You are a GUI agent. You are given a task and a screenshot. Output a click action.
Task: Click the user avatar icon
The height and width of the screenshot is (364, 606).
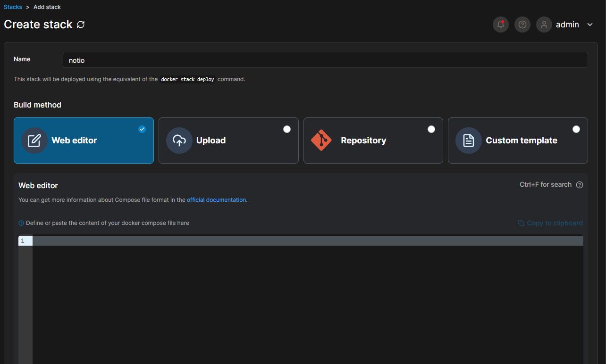pos(544,25)
